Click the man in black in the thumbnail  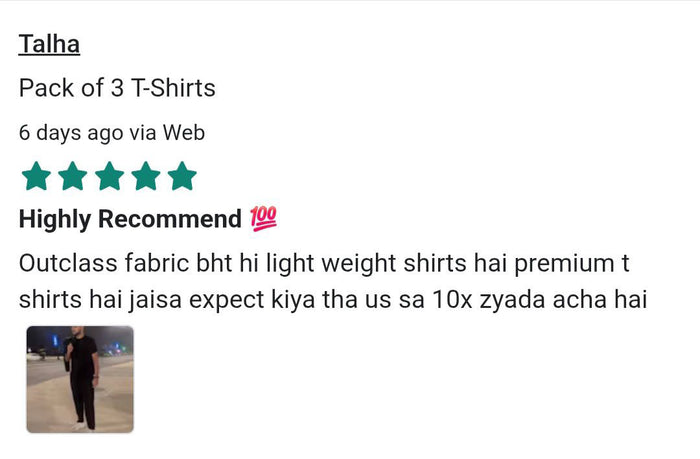coord(82,379)
